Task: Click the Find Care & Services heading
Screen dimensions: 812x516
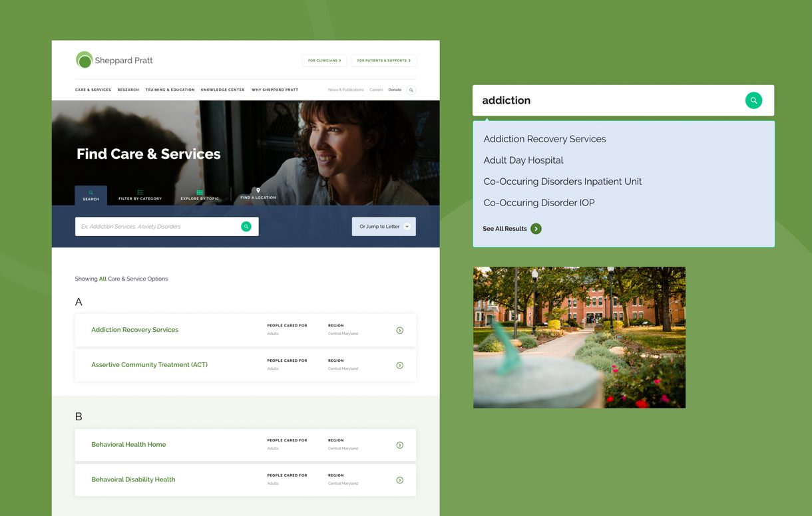Action: (x=148, y=154)
